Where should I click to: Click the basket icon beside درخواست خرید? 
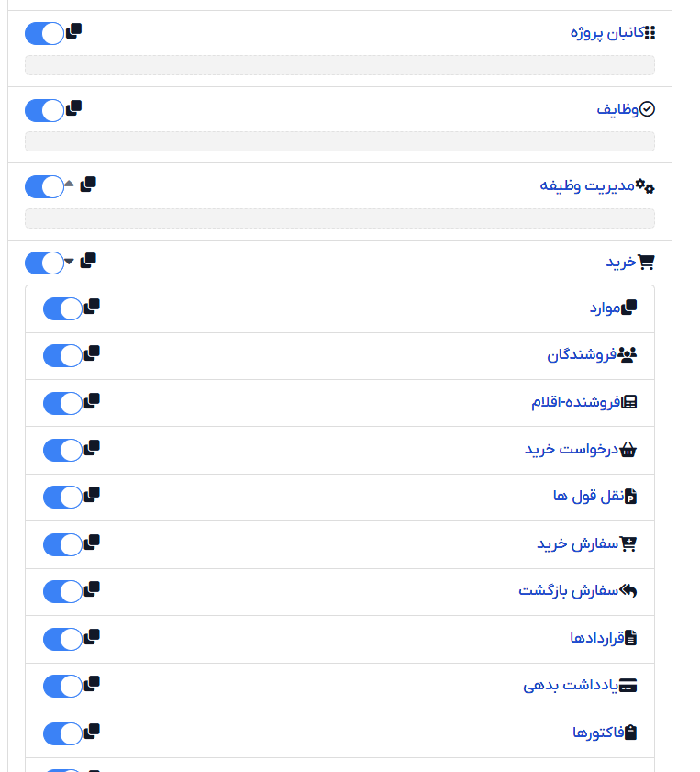coord(628,450)
